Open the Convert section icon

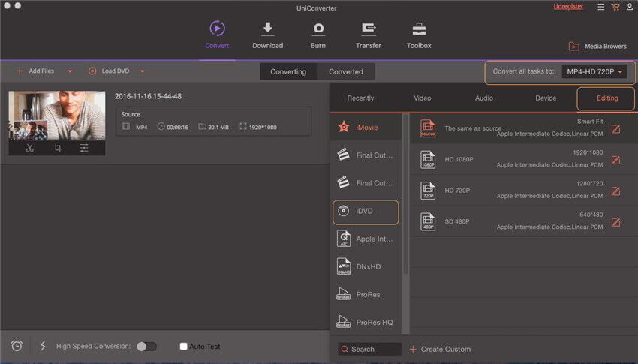coord(217,29)
